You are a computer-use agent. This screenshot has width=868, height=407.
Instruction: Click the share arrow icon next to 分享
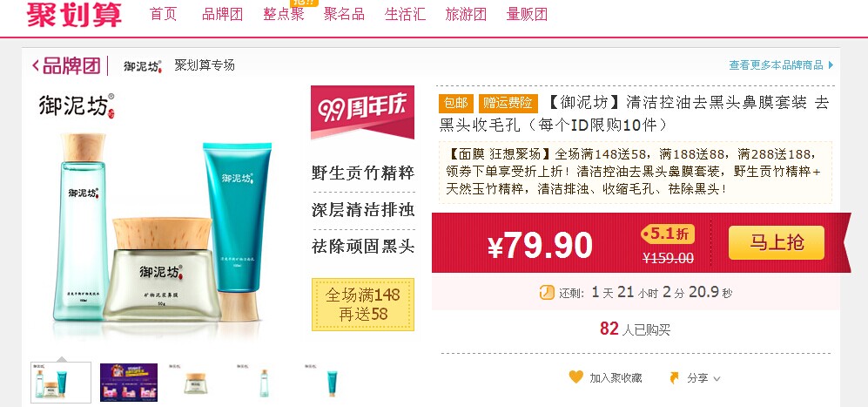coord(674,378)
